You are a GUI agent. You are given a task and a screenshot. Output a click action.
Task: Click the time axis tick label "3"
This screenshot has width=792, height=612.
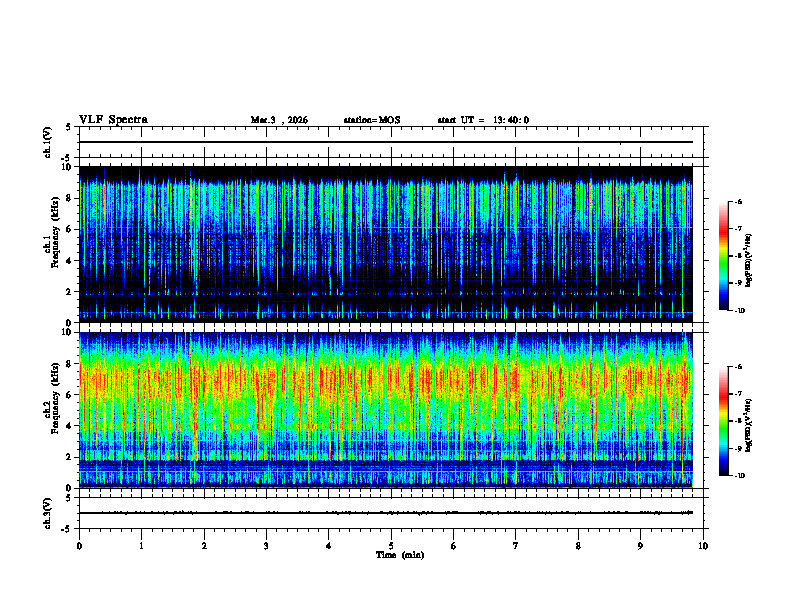click(266, 546)
